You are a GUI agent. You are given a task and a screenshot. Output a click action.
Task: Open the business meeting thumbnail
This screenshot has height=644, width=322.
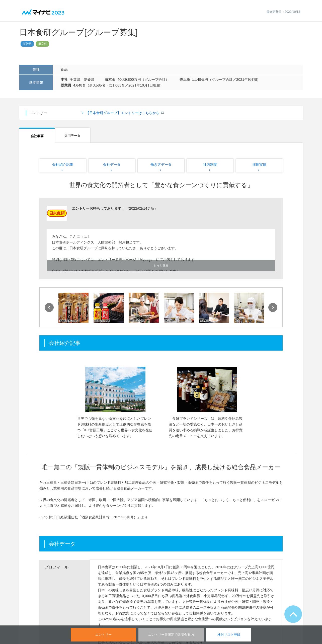(x=214, y=308)
